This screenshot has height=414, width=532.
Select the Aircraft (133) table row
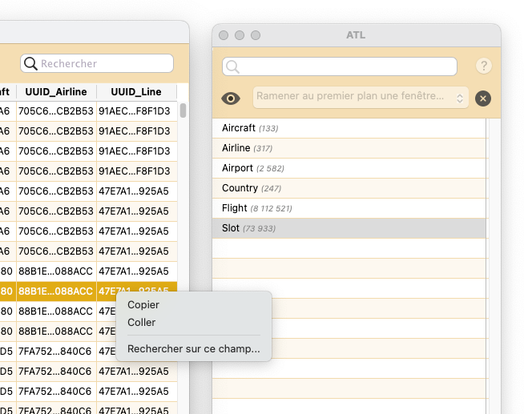[350, 128]
